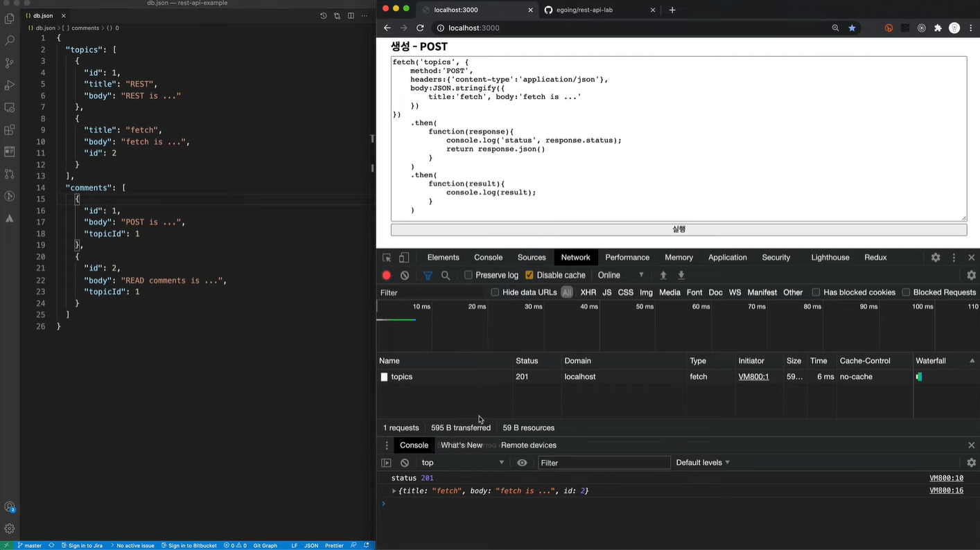Open the VS Code Manage gear icon

[10, 529]
